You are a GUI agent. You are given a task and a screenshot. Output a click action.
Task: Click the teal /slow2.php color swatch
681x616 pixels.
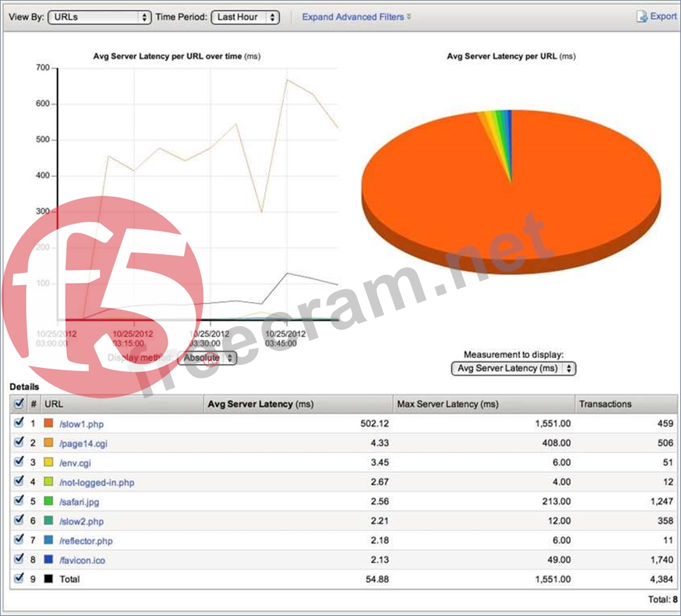coord(49,520)
